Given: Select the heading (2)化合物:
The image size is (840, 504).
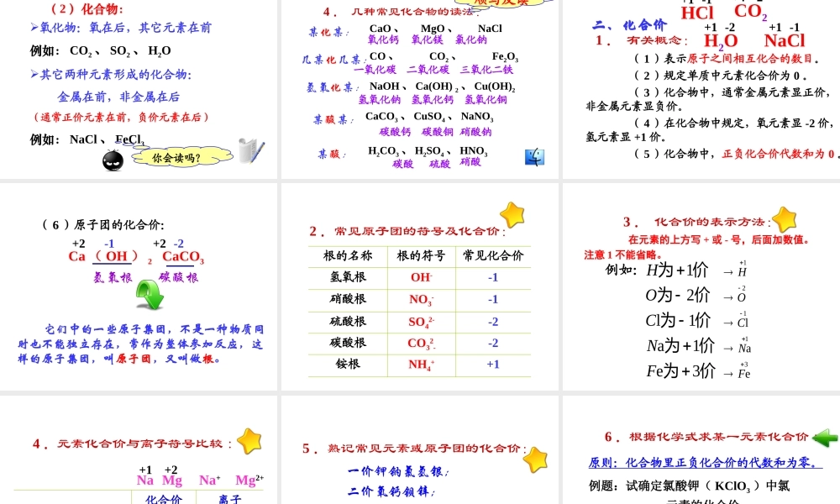Looking at the screenshot, I should click(87, 9).
